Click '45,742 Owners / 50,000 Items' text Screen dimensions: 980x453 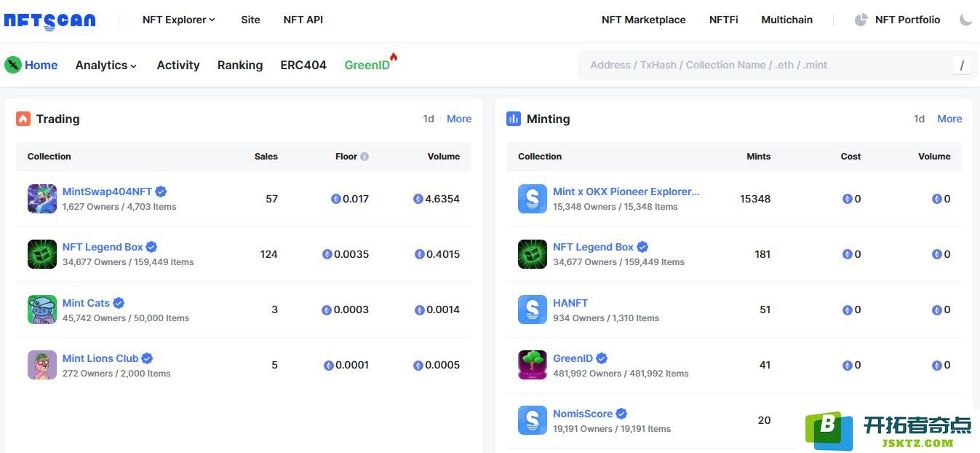[126, 318]
